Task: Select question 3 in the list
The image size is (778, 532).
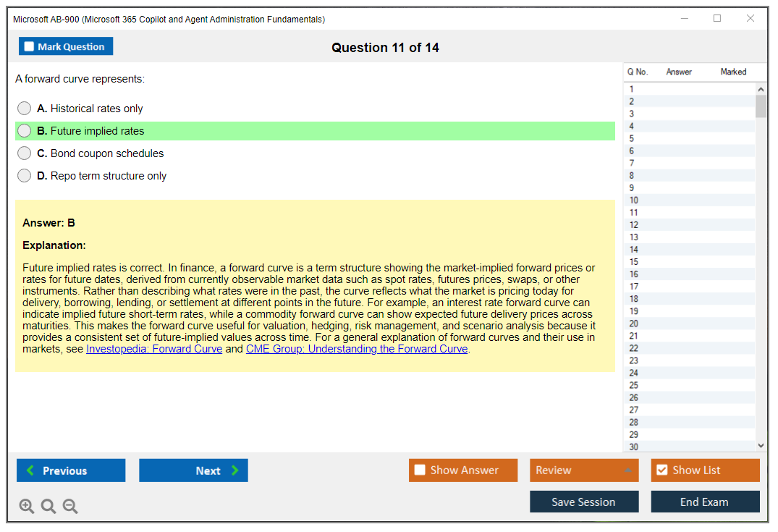Action: click(x=690, y=114)
